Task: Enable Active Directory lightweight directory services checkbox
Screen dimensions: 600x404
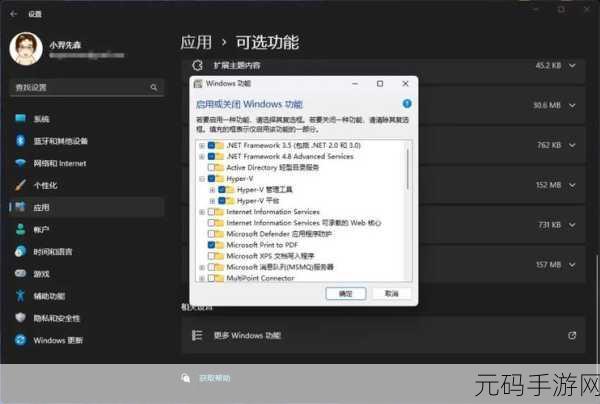Action: pos(211,168)
